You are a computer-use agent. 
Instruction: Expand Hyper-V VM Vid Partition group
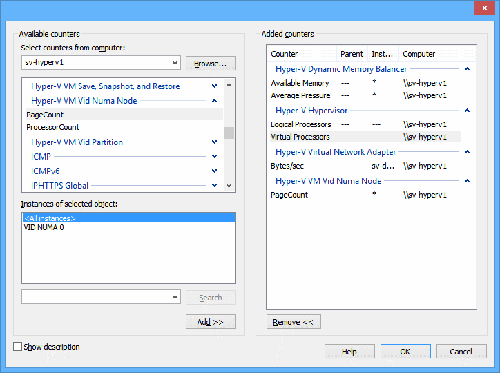pos(214,142)
